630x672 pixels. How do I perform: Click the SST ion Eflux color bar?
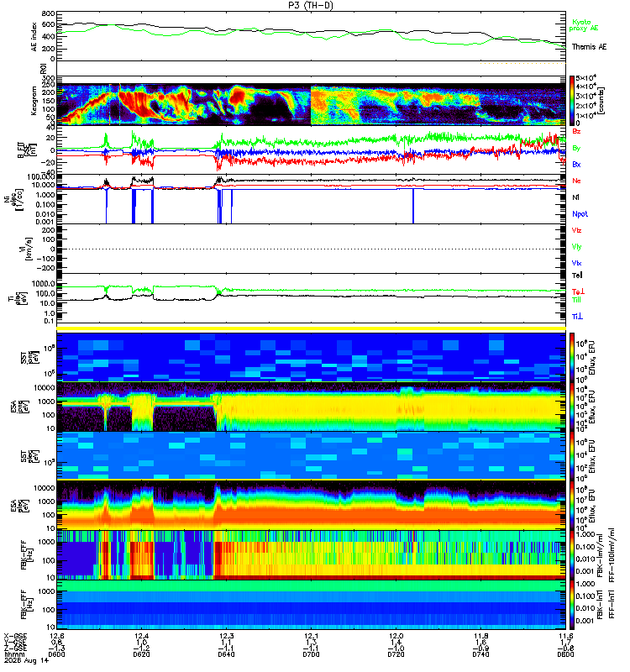[572, 357]
